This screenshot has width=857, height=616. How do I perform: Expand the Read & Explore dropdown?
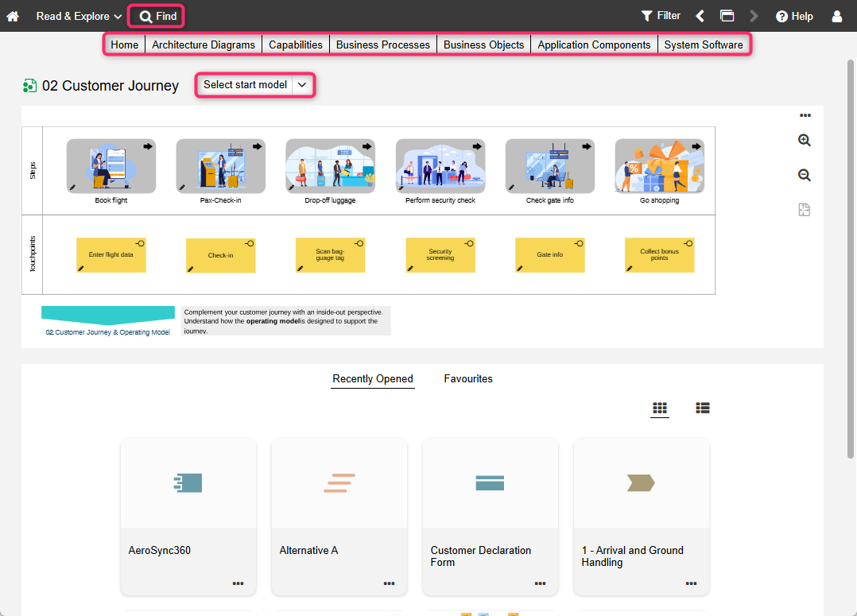[x=79, y=16]
